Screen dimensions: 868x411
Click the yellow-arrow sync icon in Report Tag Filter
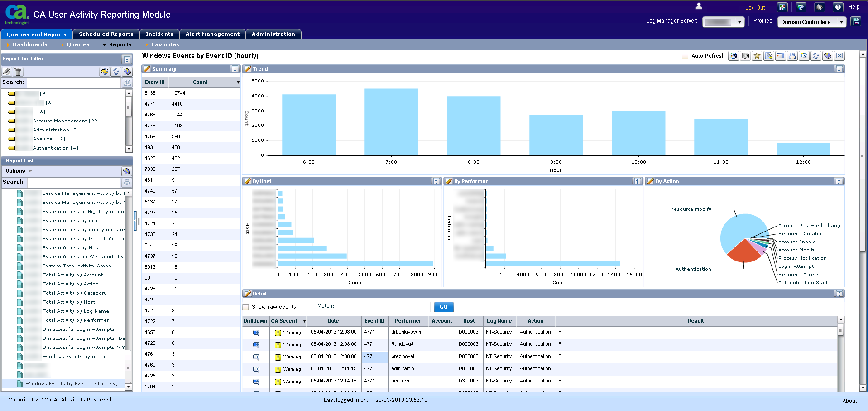(105, 72)
